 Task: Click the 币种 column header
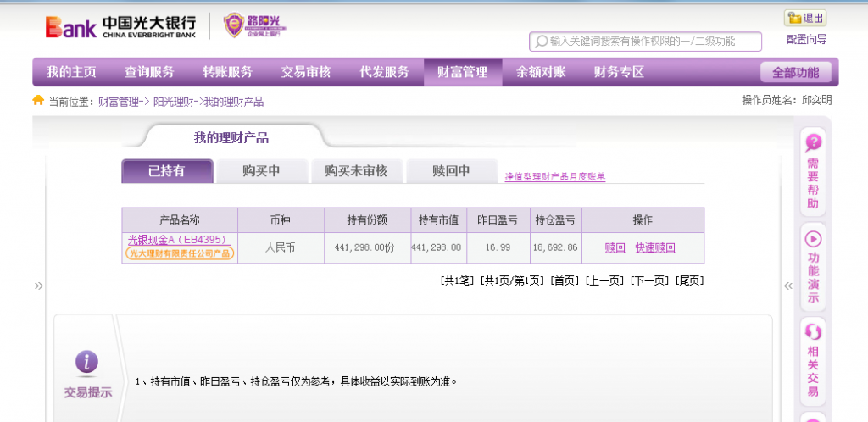click(x=280, y=220)
